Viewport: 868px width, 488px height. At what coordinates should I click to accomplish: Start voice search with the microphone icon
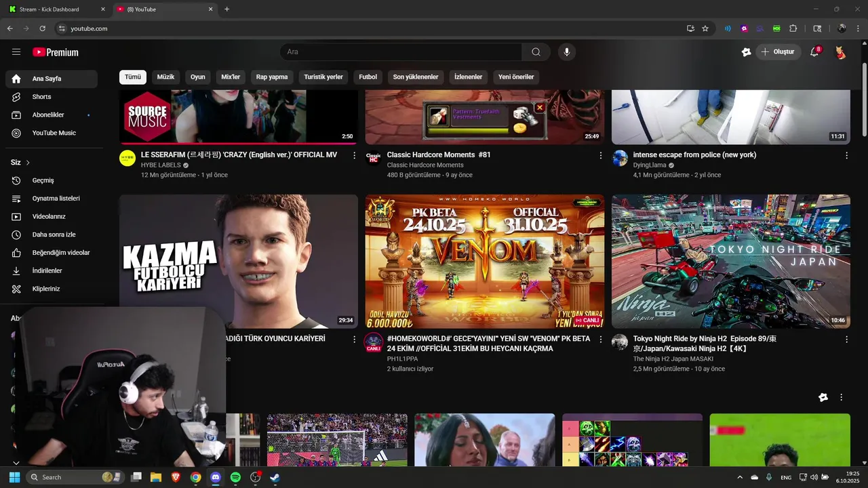pos(567,52)
